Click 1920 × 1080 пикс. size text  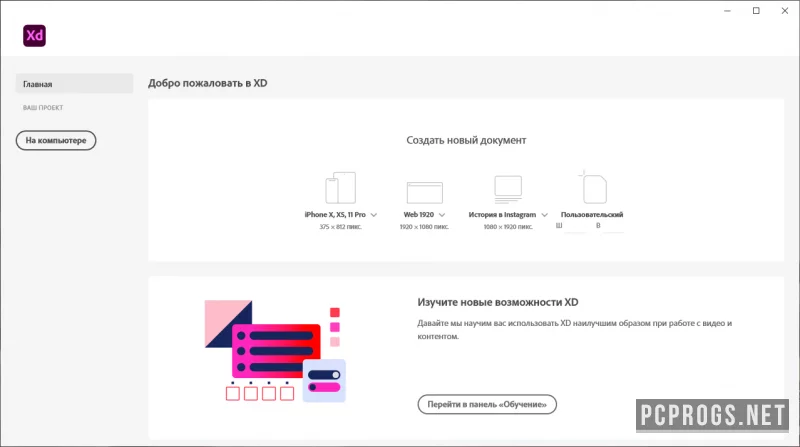click(x=424, y=227)
